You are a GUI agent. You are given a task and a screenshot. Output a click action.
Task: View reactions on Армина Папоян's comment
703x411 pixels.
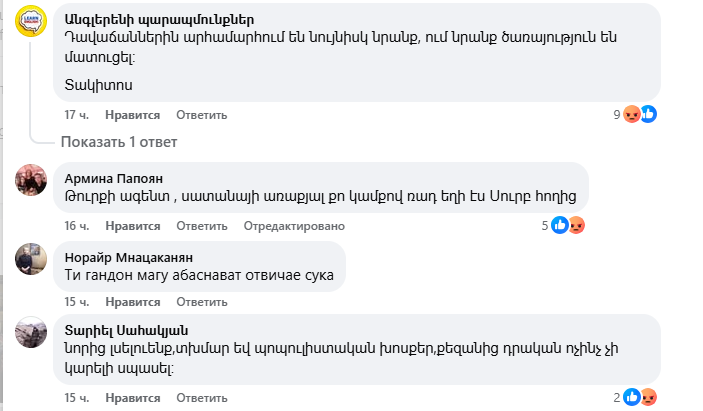568,225
